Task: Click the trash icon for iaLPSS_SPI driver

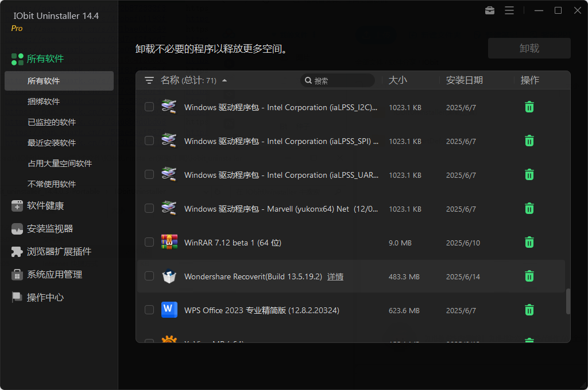Action: pyautogui.click(x=529, y=141)
